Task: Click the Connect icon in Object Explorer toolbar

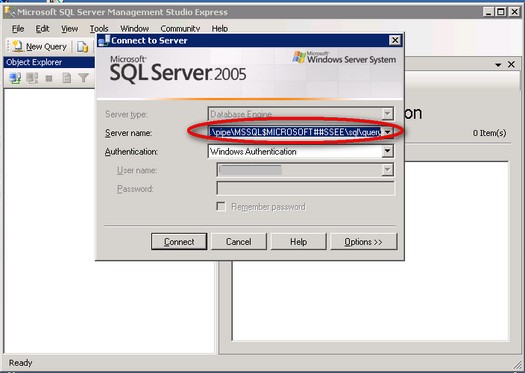Action: click(15, 78)
